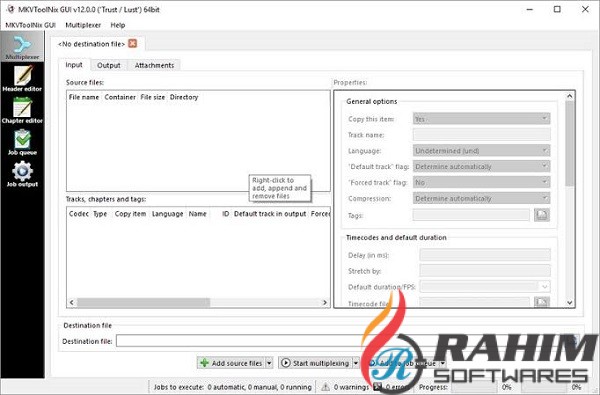The image size is (600, 395).
Task: Click the Timecode file browse icon
Action: (x=541, y=302)
